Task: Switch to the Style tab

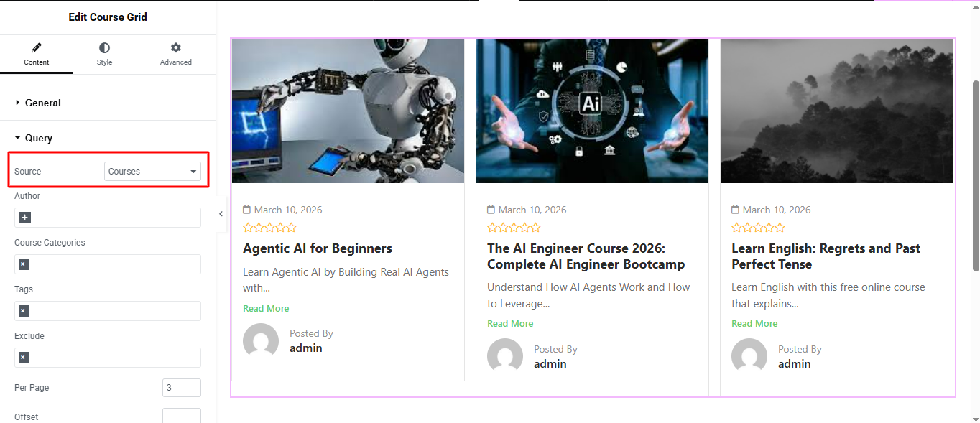Action: tap(104, 55)
